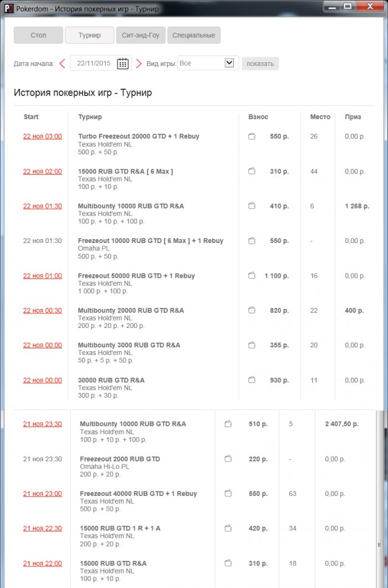Screen dimensions: 388x588
Task: Switch to the Стол tab
Action: pyautogui.click(x=38, y=36)
